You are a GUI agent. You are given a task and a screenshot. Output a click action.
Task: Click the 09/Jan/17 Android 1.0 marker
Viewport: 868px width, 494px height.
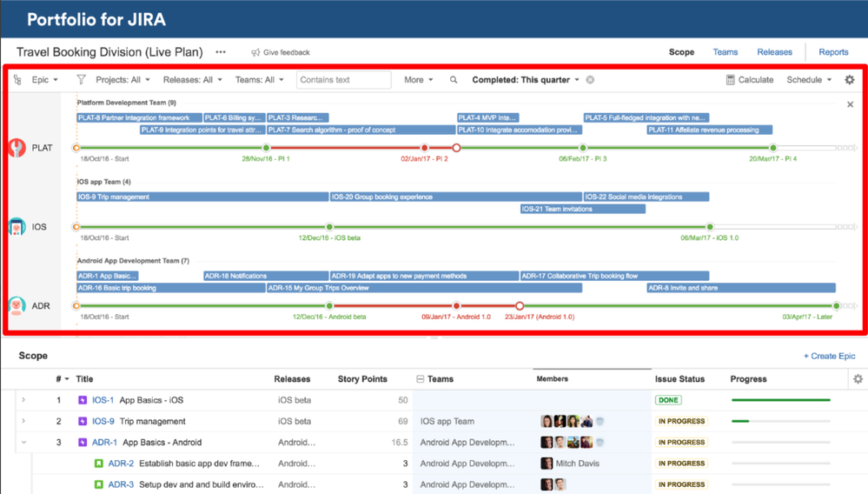456,305
